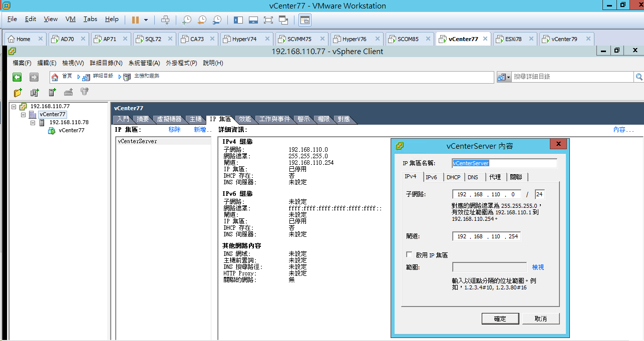The width and height of the screenshot is (644, 341).
Task: Click the 內容... link in details
Action: [623, 130]
